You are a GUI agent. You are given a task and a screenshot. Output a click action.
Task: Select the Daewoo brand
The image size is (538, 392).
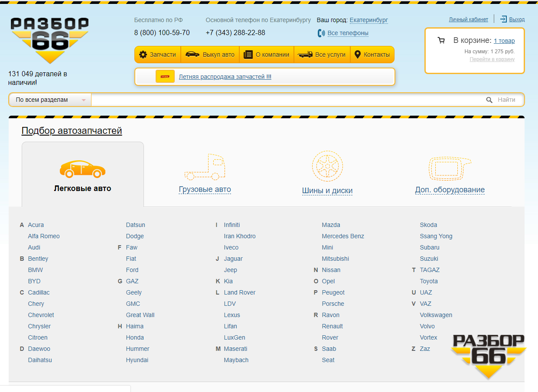39,349
